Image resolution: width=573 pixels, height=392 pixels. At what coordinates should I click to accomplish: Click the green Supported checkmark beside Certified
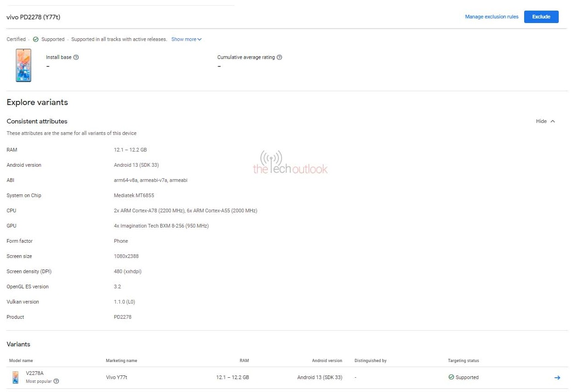pos(36,40)
